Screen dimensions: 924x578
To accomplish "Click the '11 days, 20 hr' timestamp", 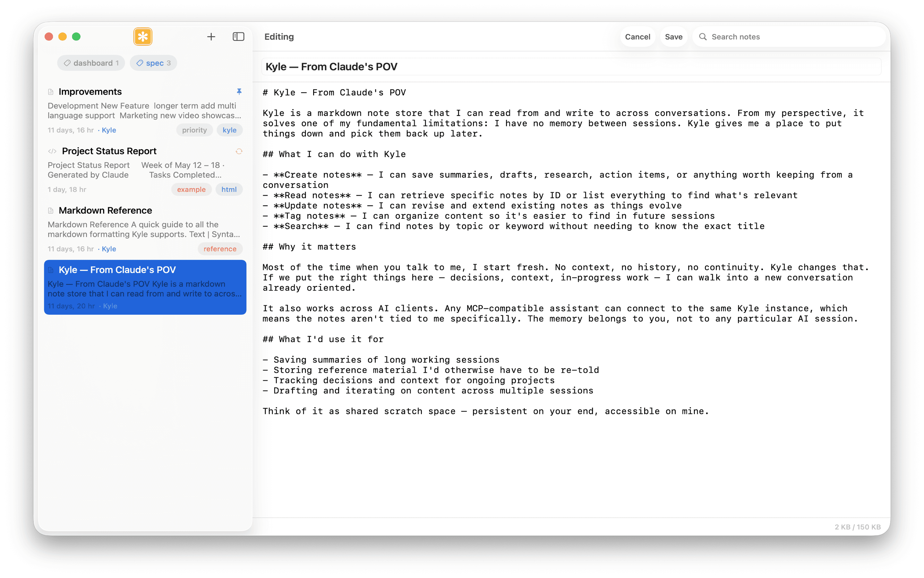I will pyautogui.click(x=71, y=306).
